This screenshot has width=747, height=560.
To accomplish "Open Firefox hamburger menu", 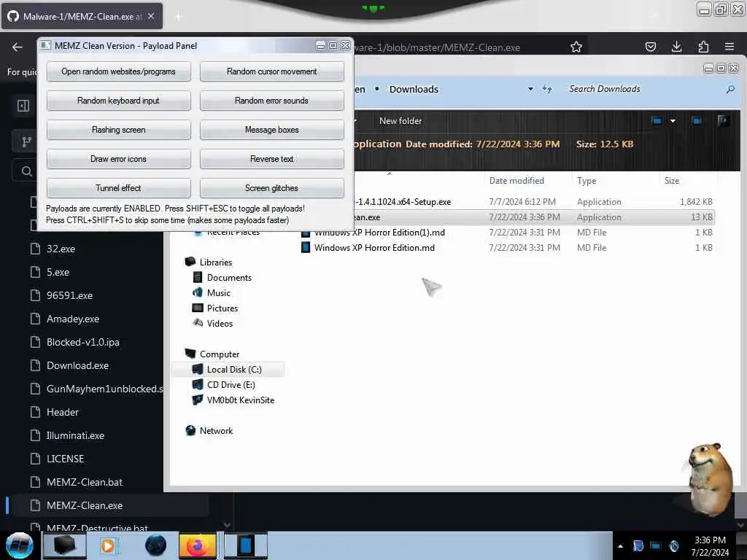I will (x=729, y=47).
